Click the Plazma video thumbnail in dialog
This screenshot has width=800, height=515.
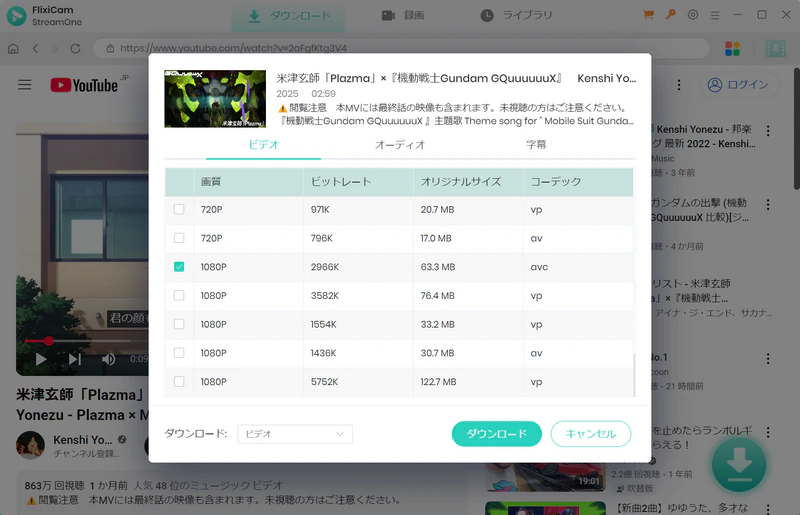click(x=215, y=99)
